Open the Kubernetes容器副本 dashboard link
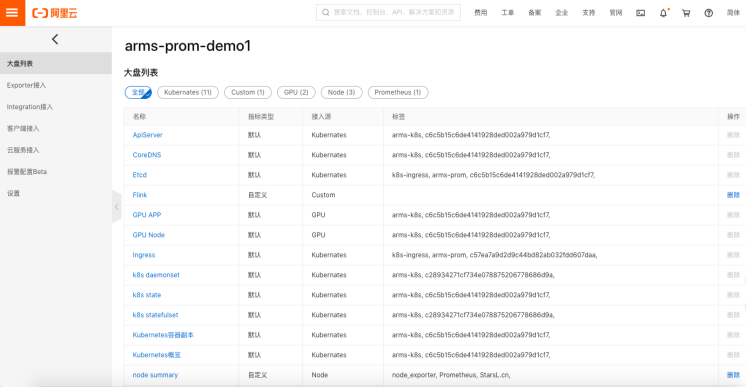This screenshot has width=746, height=387. (x=163, y=335)
